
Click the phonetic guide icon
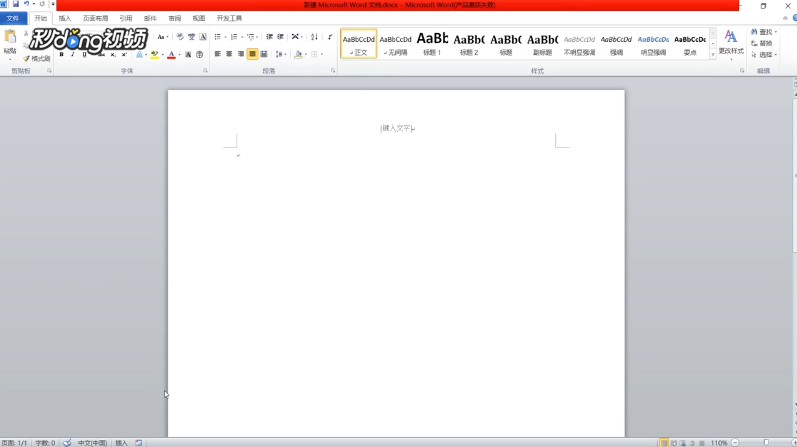point(192,37)
